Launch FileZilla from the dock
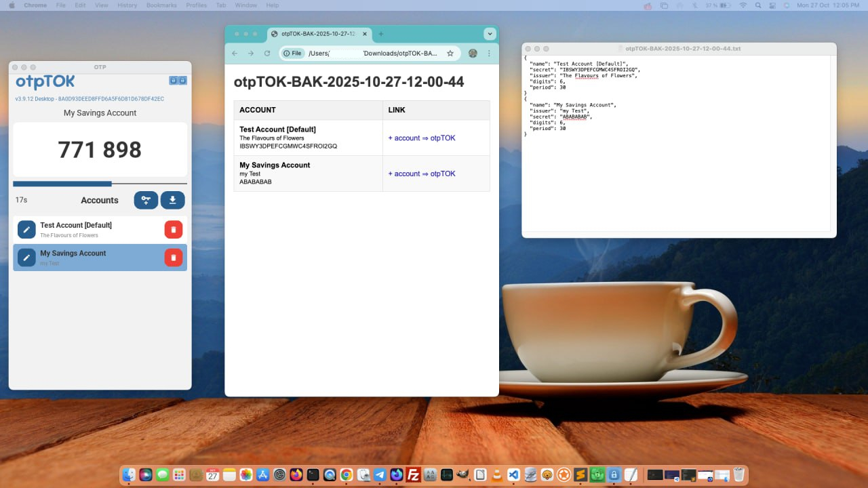 click(x=413, y=474)
